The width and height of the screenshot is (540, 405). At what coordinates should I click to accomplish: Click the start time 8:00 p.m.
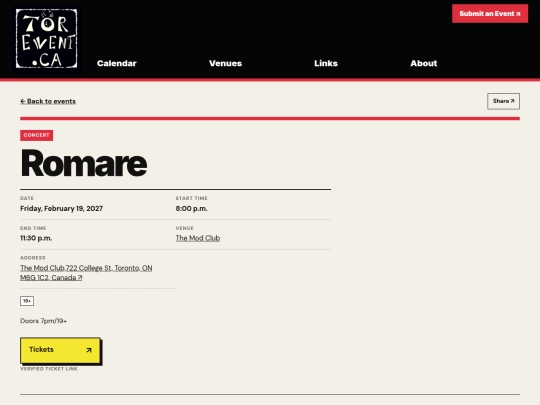[x=191, y=208]
